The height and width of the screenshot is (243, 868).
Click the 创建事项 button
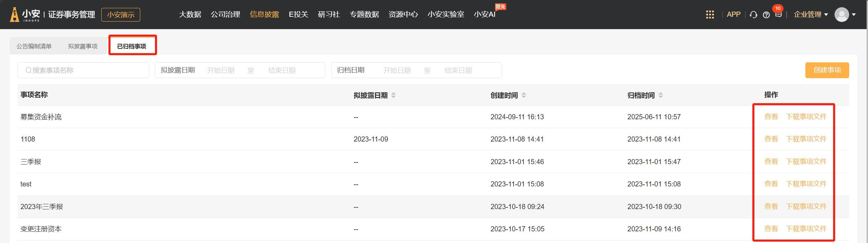tap(827, 70)
